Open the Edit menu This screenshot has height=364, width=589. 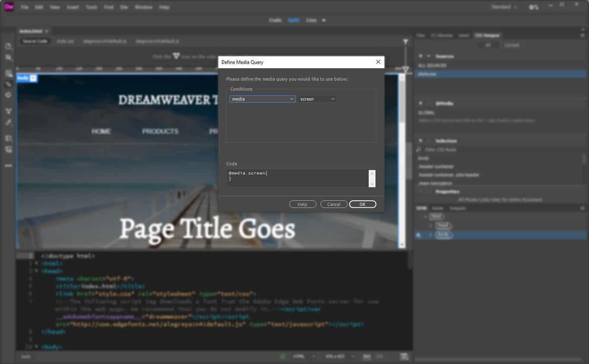pyautogui.click(x=39, y=7)
